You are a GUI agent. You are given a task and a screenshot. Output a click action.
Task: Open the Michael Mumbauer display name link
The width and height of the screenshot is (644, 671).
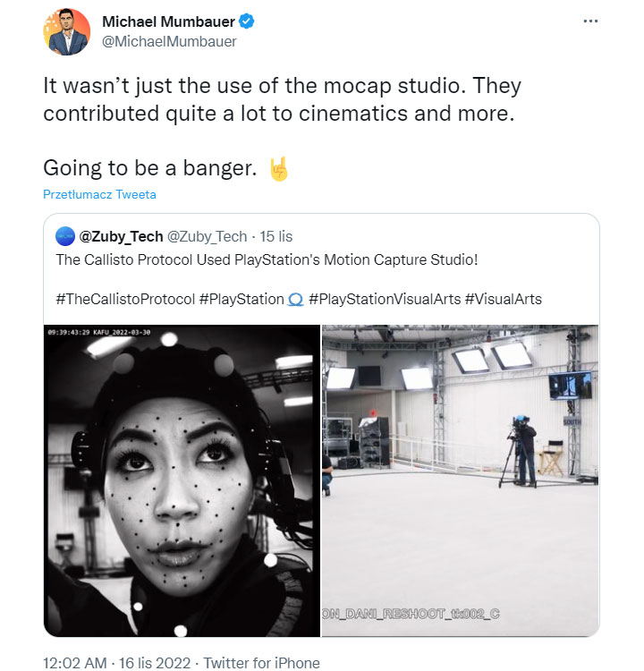(x=169, y=21)
